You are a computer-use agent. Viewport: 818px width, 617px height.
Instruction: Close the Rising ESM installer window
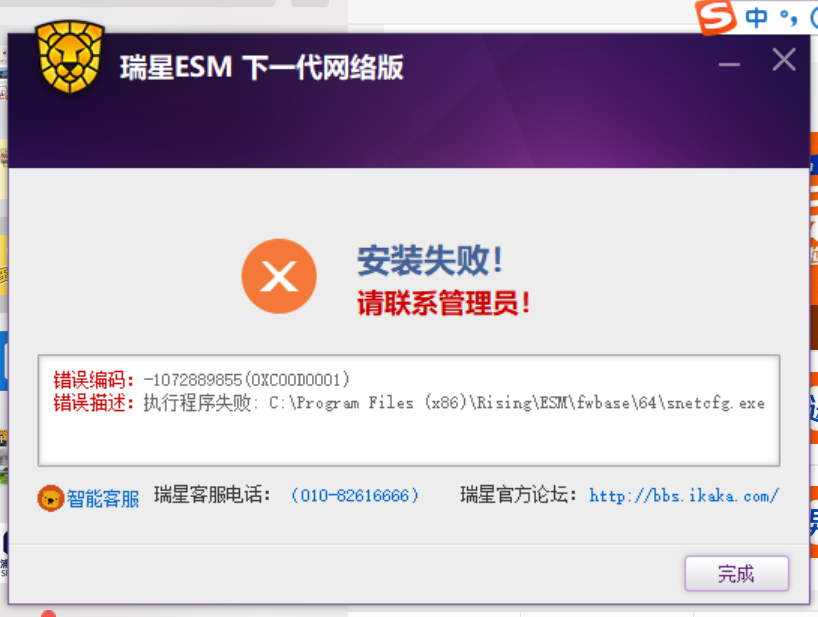coord(784,59)
